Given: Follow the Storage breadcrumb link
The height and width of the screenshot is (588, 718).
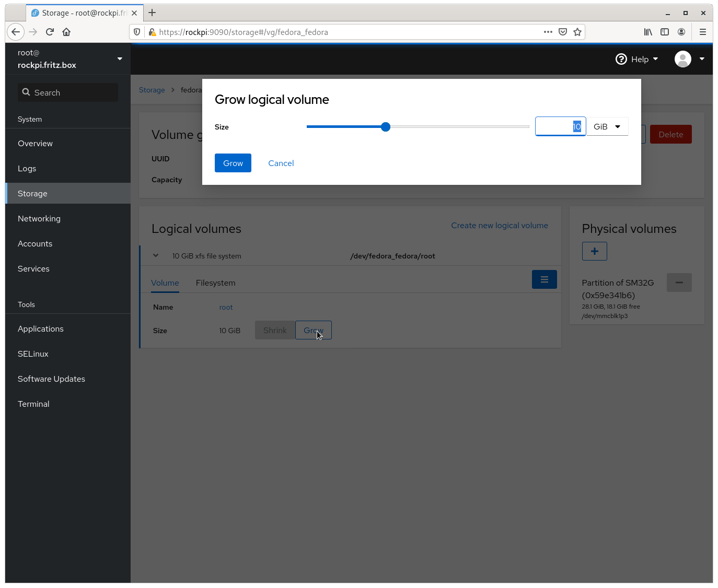Looking at the screenshot, I should point(152,90).
